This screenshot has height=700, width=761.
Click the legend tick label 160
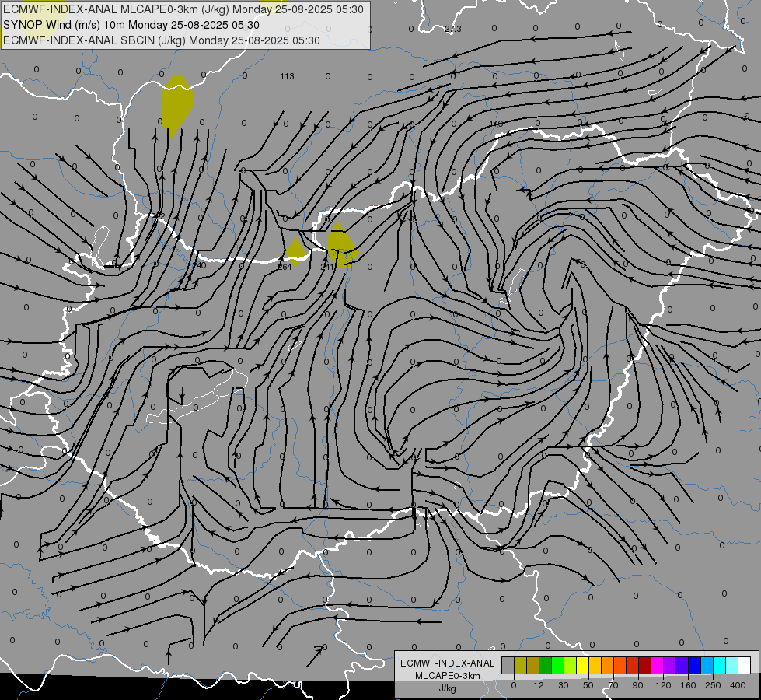coord(688,685)
